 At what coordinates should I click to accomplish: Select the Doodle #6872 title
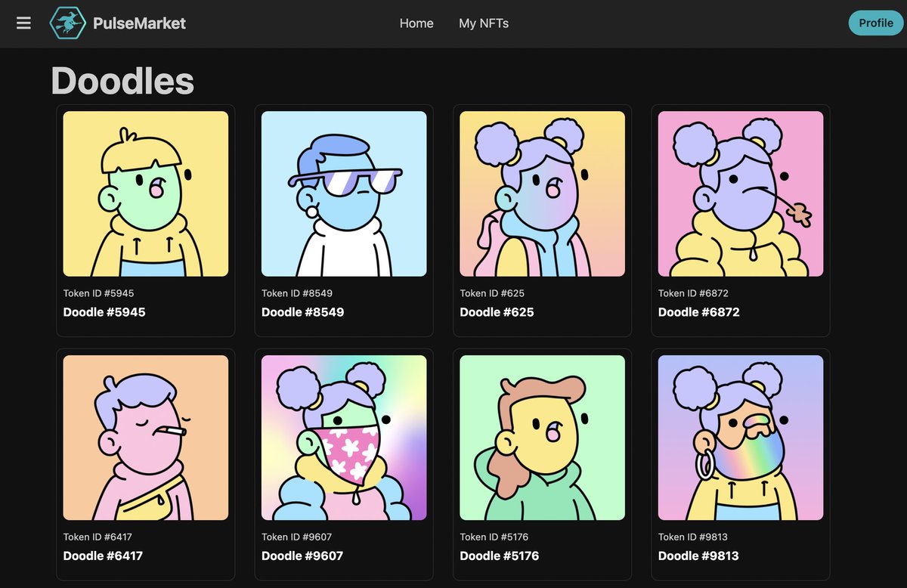tap(699, 312)
